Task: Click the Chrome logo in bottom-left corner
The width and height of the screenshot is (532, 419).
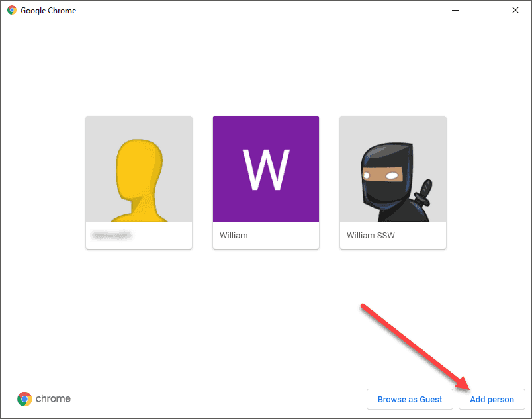Action: click(x=24, y=398)
